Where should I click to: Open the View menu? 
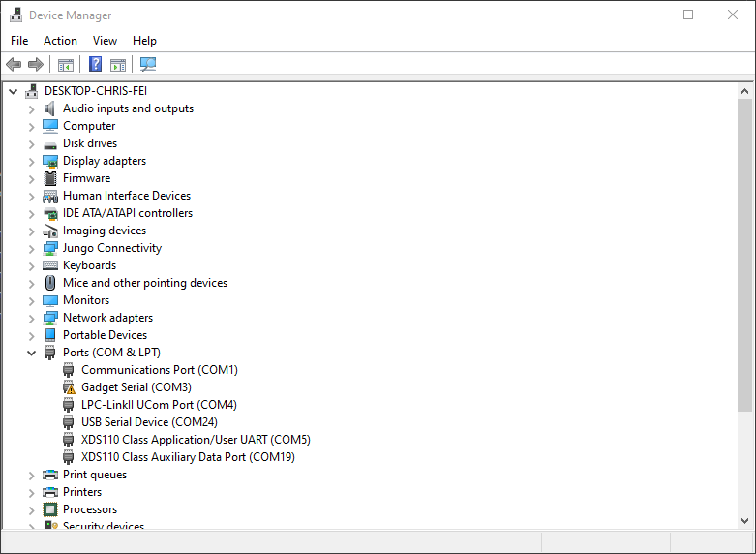(x=105, y=41)
